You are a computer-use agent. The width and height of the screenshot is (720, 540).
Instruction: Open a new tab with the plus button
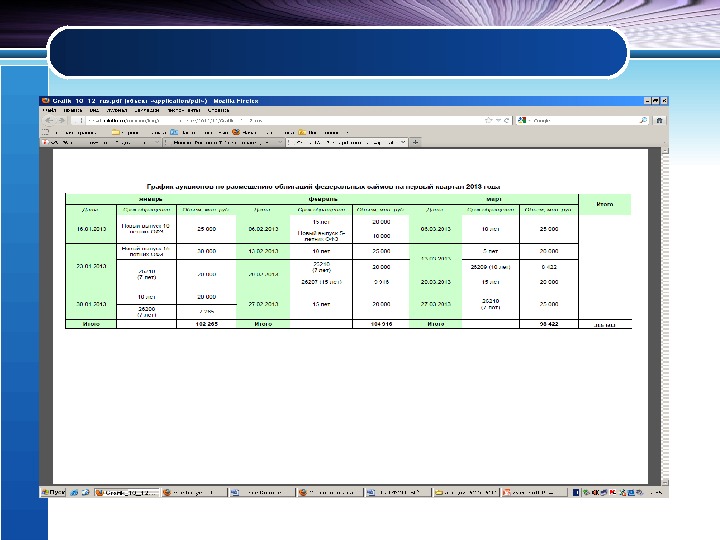point(415,142)
